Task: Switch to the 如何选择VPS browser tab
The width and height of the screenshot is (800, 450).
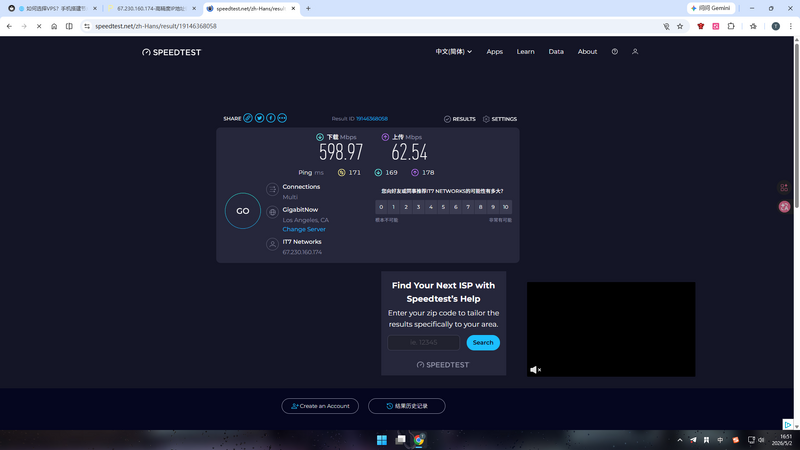Action: click(x=53, y=9)
